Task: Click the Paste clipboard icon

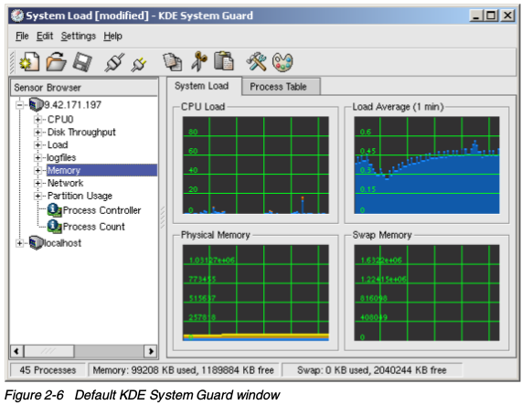Action: click(x=224, y=61)
